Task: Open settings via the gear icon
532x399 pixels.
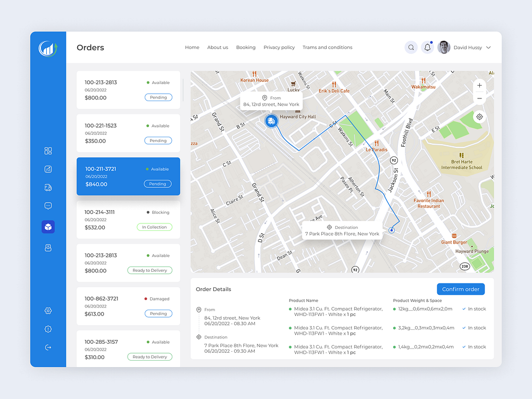Action: (48, 311)
